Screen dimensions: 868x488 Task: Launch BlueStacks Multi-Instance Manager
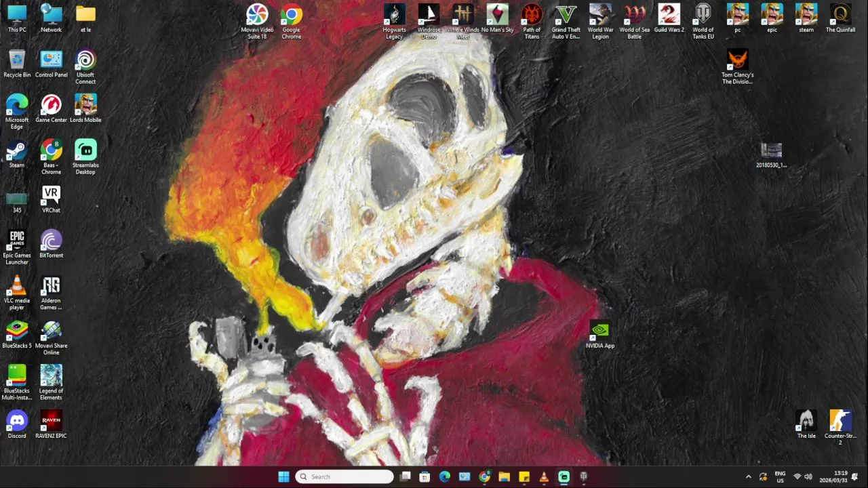(17, 383)
